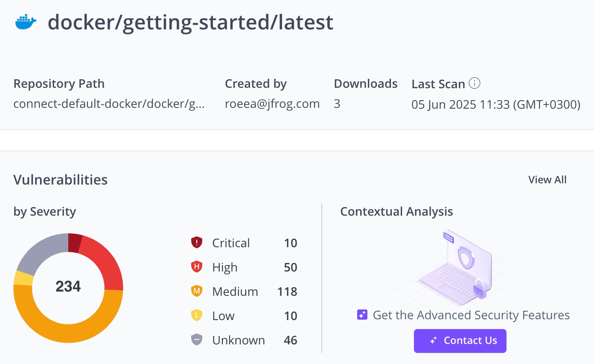The image size is (594, 364).
Task: Click the docker/getting-started/latest title
Action: (190, 22)
